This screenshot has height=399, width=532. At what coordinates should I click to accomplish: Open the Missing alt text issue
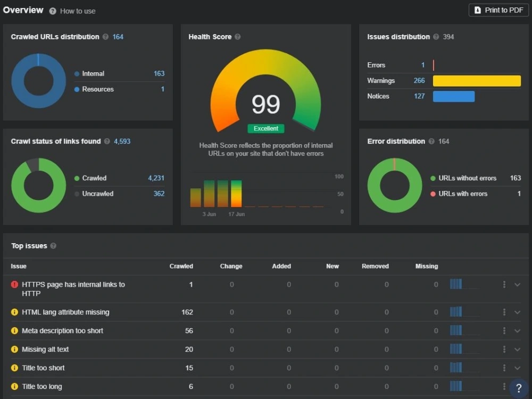(45, 350)
